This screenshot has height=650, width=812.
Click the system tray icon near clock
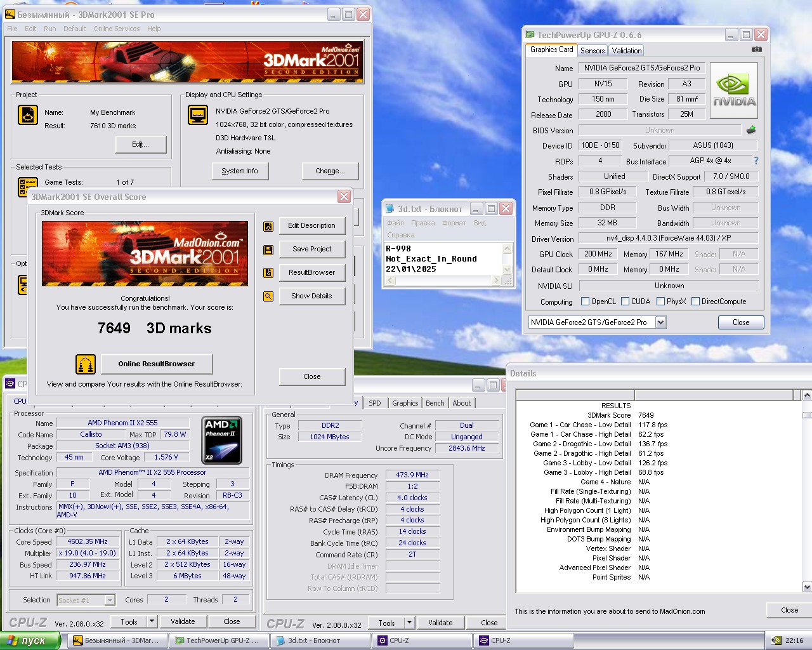776,640
